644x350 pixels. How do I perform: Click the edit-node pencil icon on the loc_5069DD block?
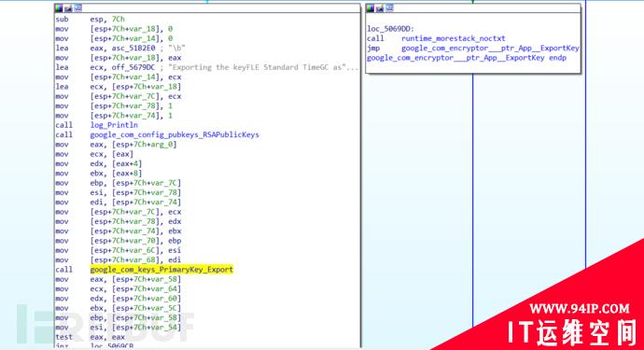coord(380,8)
